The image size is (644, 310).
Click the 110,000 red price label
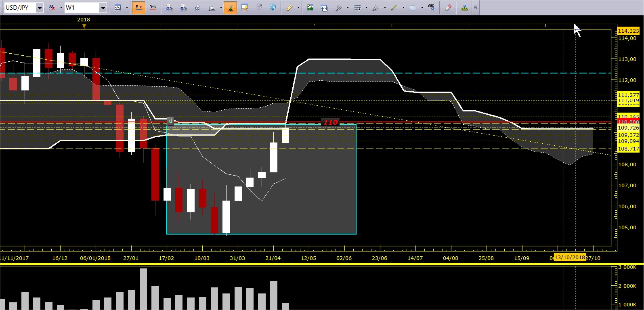coord(628,122)
